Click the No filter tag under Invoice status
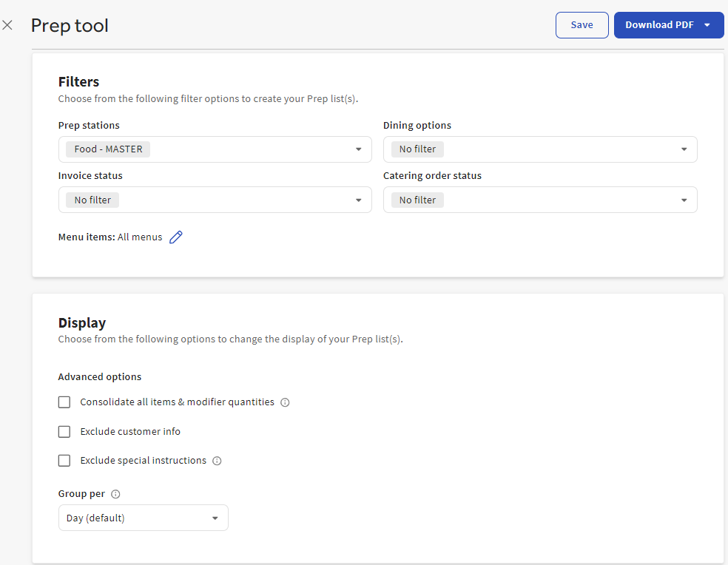 (92, 200)
